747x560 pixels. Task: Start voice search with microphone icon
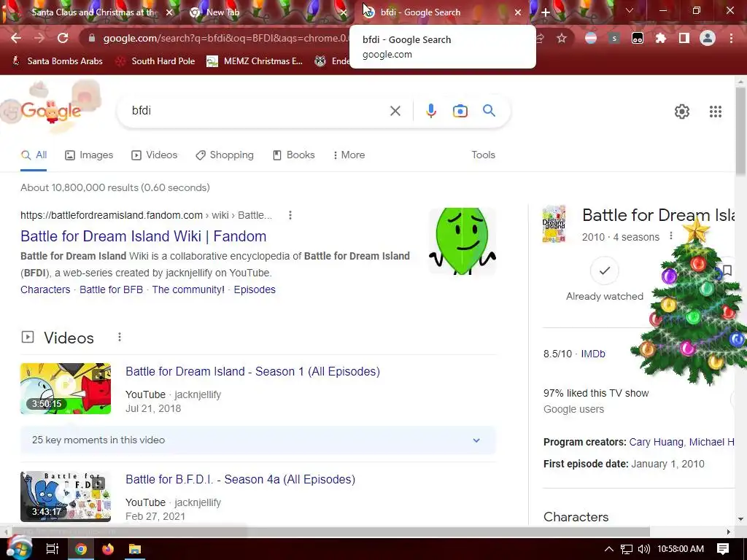pos(431,111)
